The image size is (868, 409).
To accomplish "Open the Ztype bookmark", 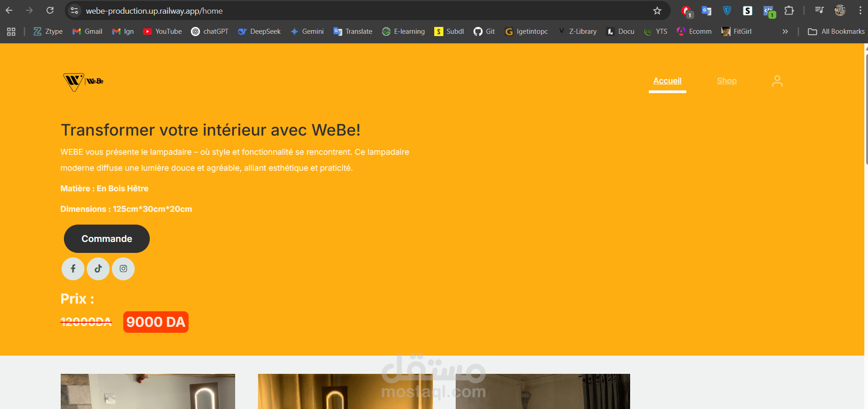I will [48, 31].
